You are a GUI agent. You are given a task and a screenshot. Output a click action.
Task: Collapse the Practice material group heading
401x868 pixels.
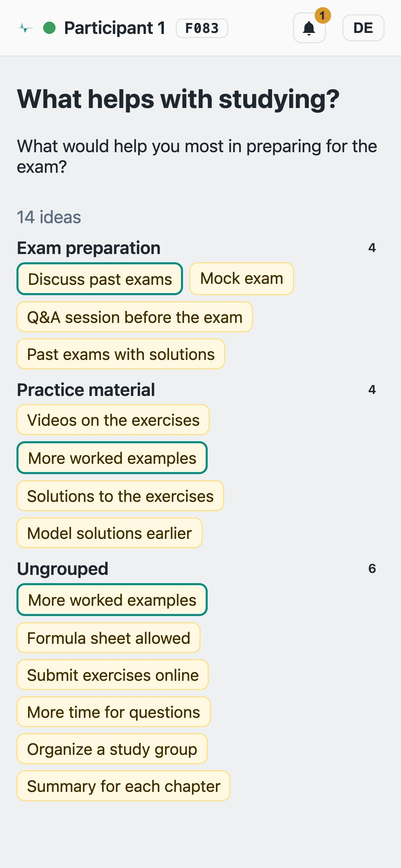pos(86,390)
